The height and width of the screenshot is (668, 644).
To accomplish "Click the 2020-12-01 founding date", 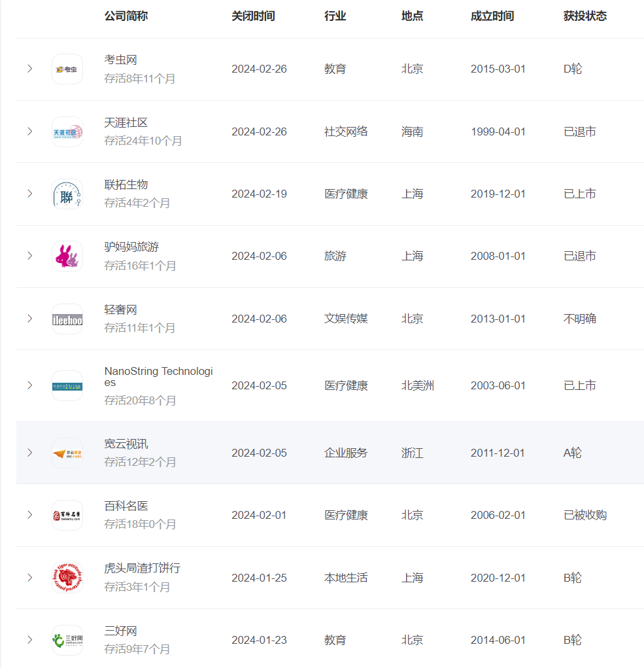I will pos(498,578).
